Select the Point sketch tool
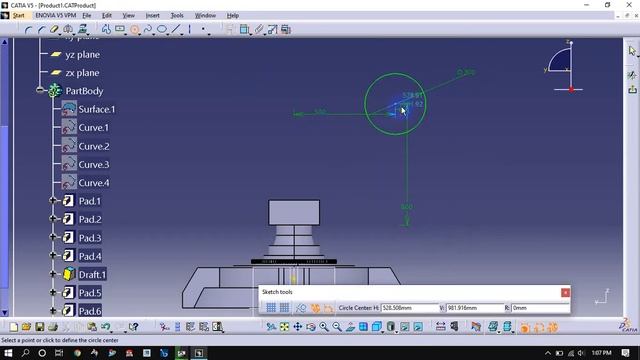 (x=203, y=29)
